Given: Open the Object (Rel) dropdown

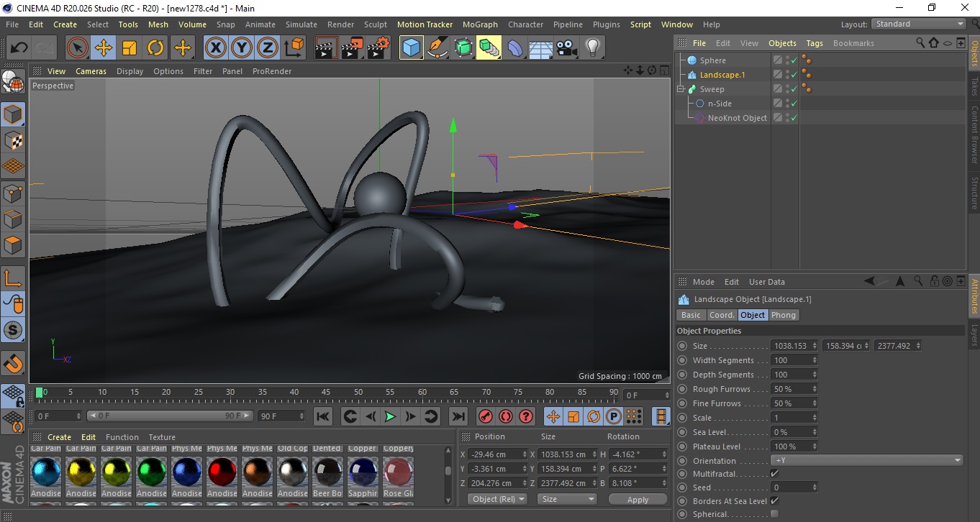Looking at the screenshot, I should (x=497, y=499).
